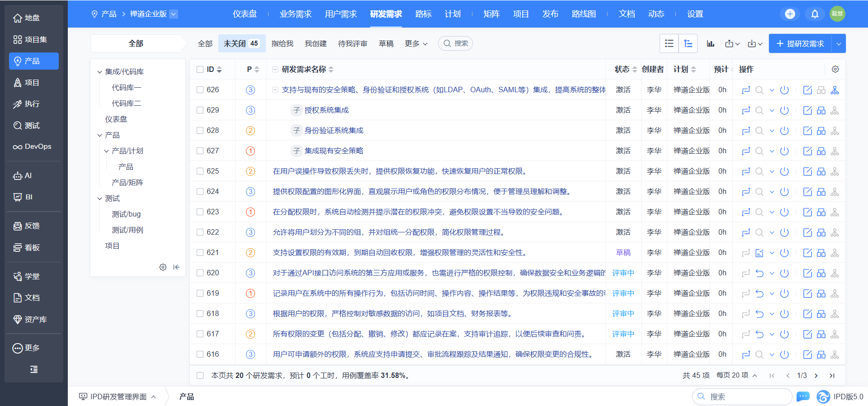The image size is (868, 406).
Task: Open the 每页 20 项 page size dropdown
Action: [737, 376]
